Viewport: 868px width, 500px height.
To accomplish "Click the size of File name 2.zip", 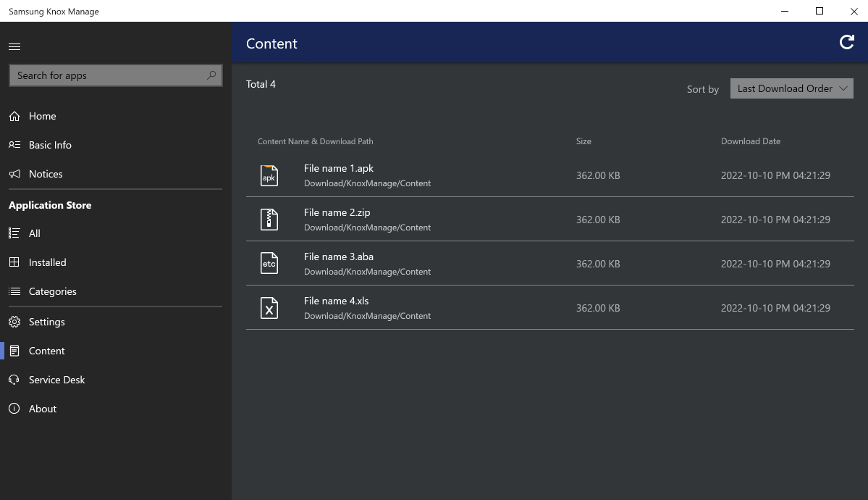I will [x=598, y=220].
